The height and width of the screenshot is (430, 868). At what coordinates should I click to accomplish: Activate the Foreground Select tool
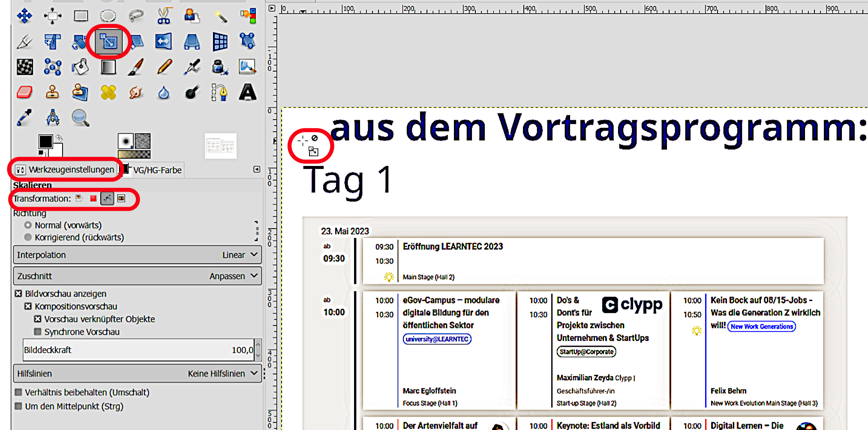click(192, 16)
